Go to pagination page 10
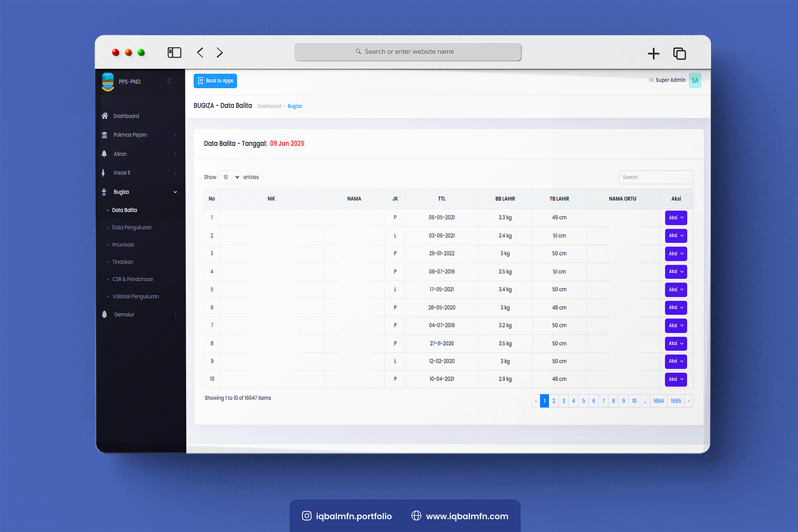 click(634, 401)
